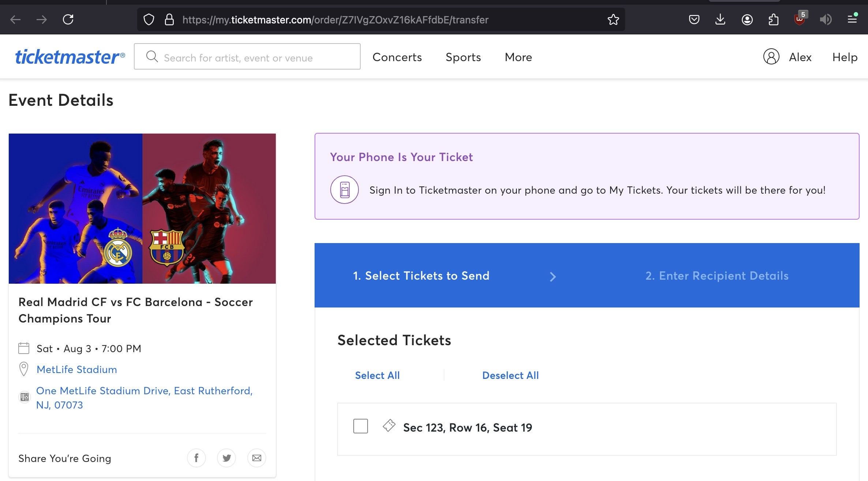Open the browser hamburger menu
868x481 pixels.
tap(852, 19)
